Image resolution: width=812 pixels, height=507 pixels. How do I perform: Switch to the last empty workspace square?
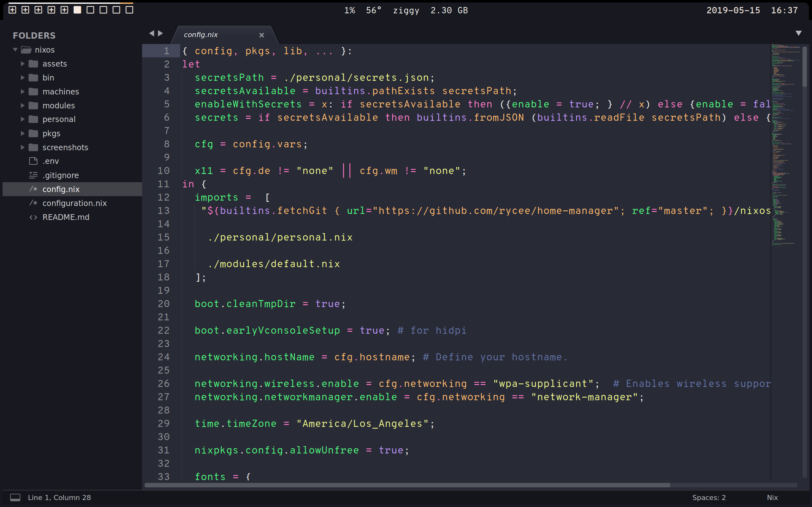pos(129,10)
